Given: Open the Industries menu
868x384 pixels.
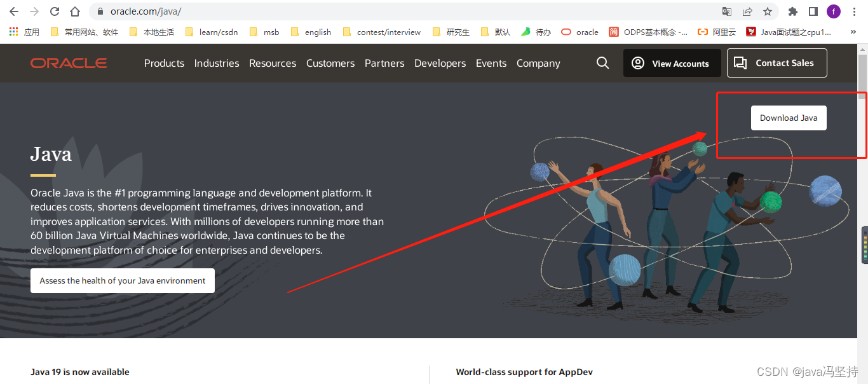Looking at the screenshot, I should coord(217,63).
